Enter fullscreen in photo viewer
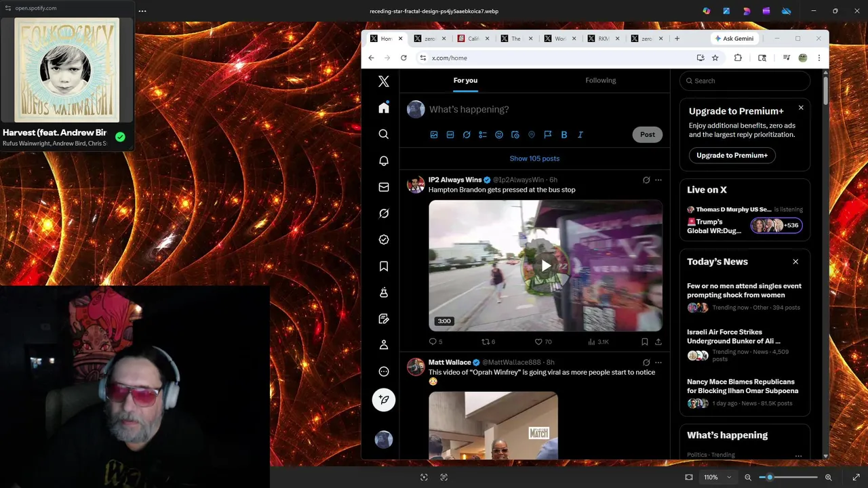The width and height of the screenshot is (868, 488). click(x=856, y=477)
